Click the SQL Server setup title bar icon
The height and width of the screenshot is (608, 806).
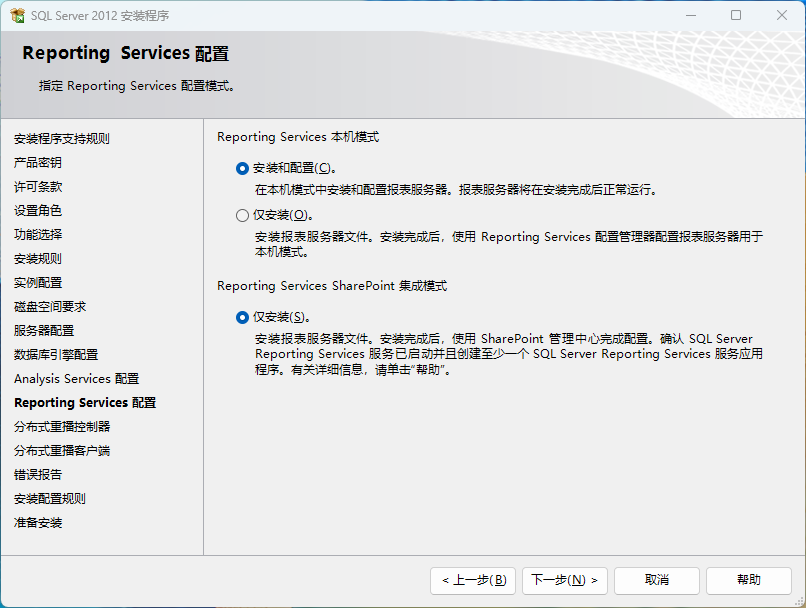[x=17, y=15]
